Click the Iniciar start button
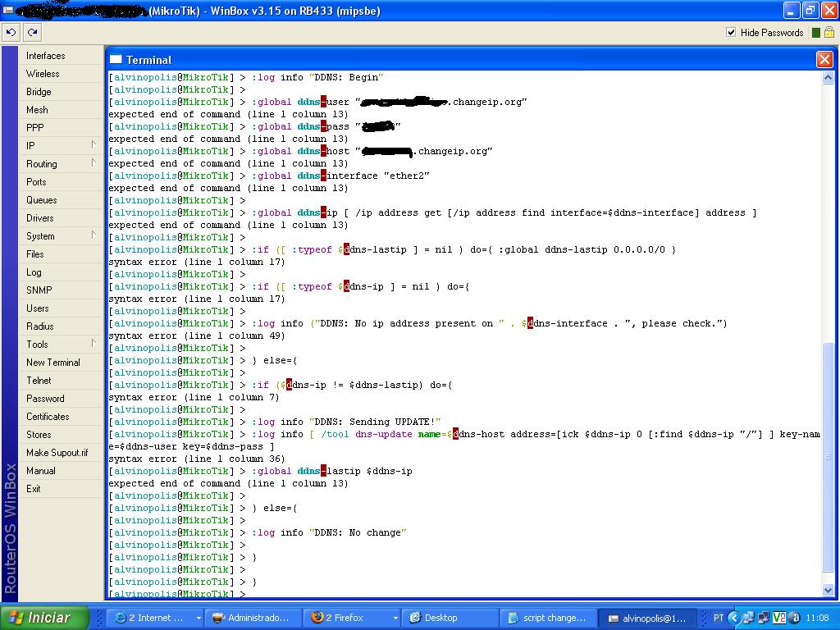 [44, 618]
